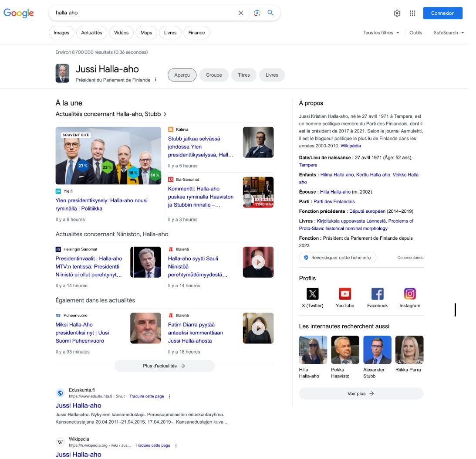The height and width of the screenshot is (459, 476).
Task: Open Stubb jatkaa selvässä johdossa article
Action: [x=201, y=147]
